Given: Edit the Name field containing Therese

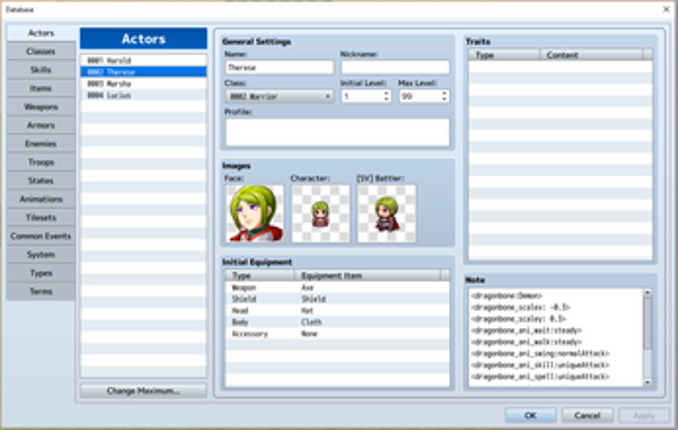Looking at the screenshot, I should coord(279,67).
